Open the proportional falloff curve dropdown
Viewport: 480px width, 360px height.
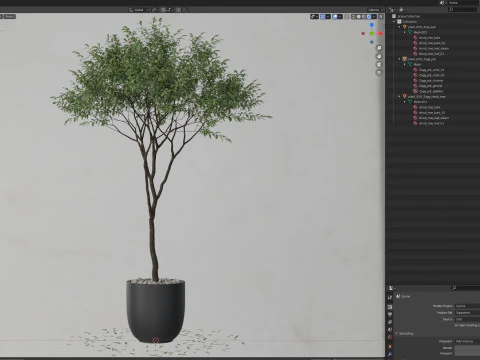tap(184, 10)
